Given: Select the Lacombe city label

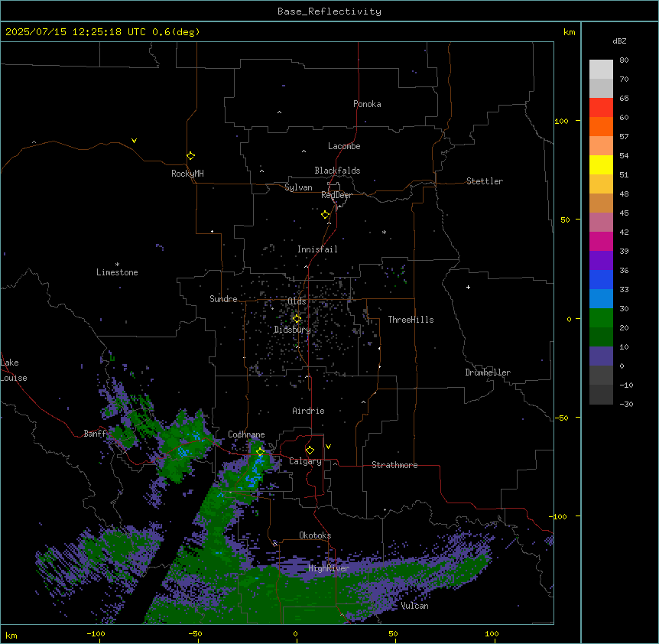Looking at the screenshot, I should click(x=344, y=146).
